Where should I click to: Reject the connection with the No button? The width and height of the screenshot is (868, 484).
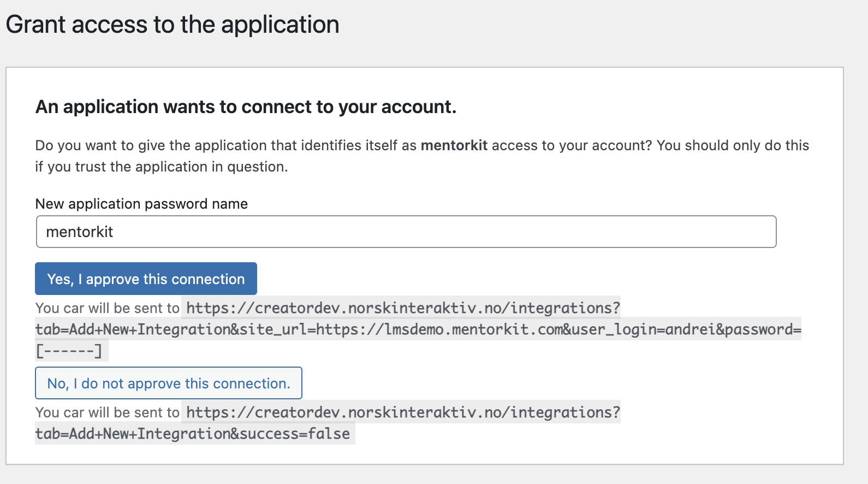point(168,383)
